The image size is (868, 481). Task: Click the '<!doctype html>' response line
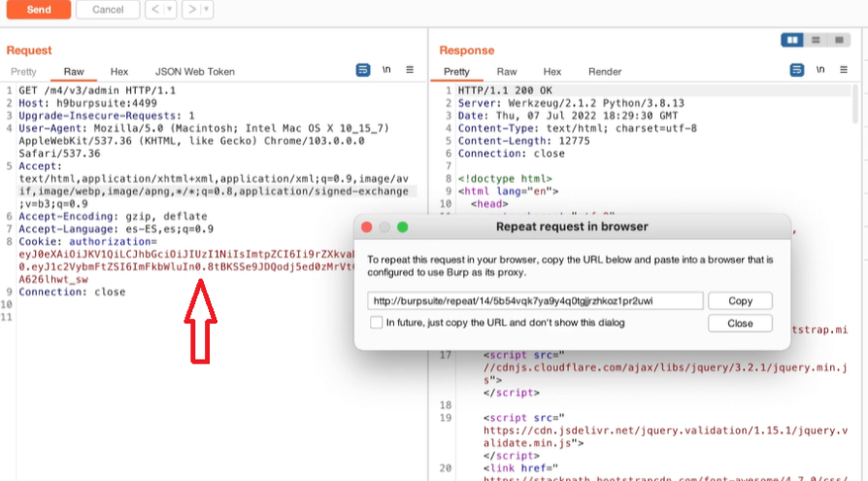point(505,179)
